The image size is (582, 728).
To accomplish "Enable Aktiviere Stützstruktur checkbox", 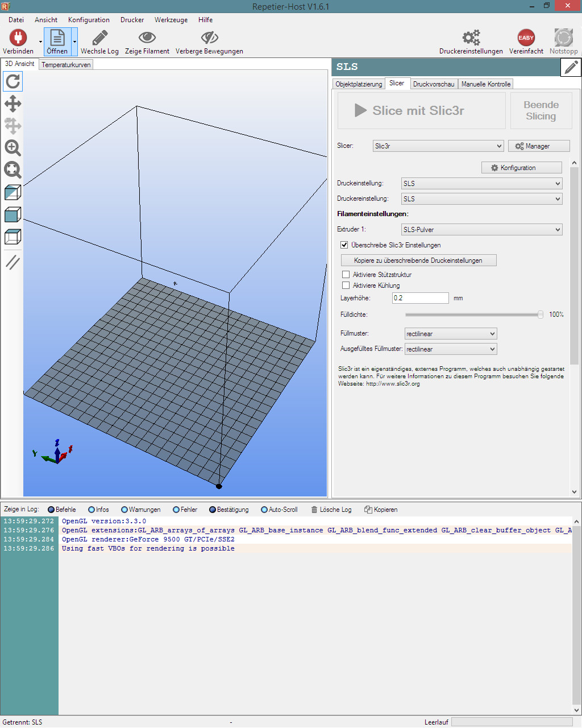I will pyautogui.click(x=346, y=275).
